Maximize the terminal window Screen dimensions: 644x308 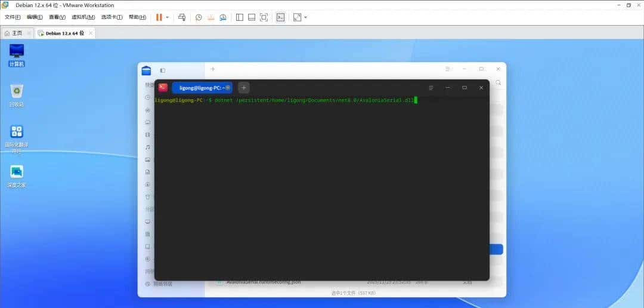465,88
